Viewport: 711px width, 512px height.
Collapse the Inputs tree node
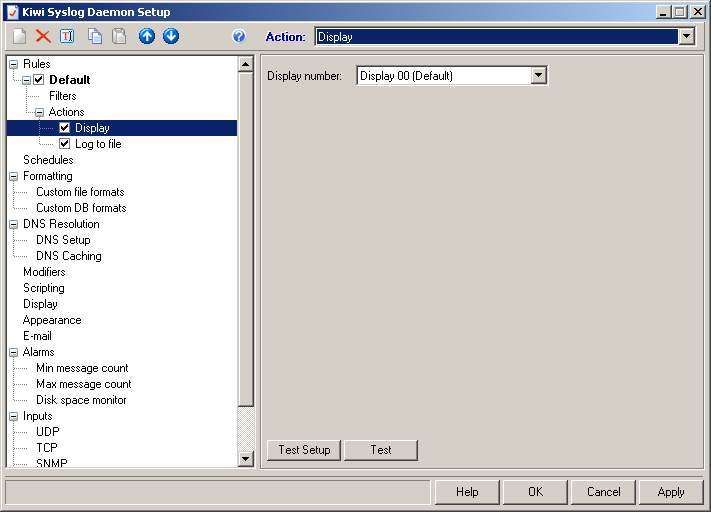pos(14,416)
